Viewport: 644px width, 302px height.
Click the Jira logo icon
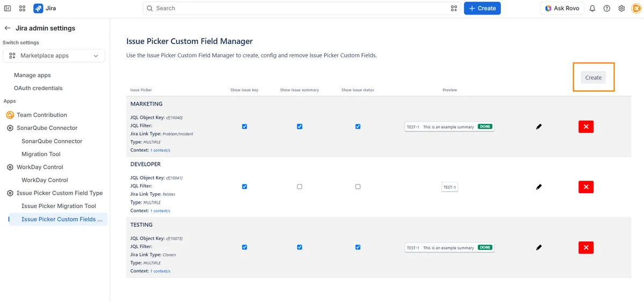click(x=38, y=9)
